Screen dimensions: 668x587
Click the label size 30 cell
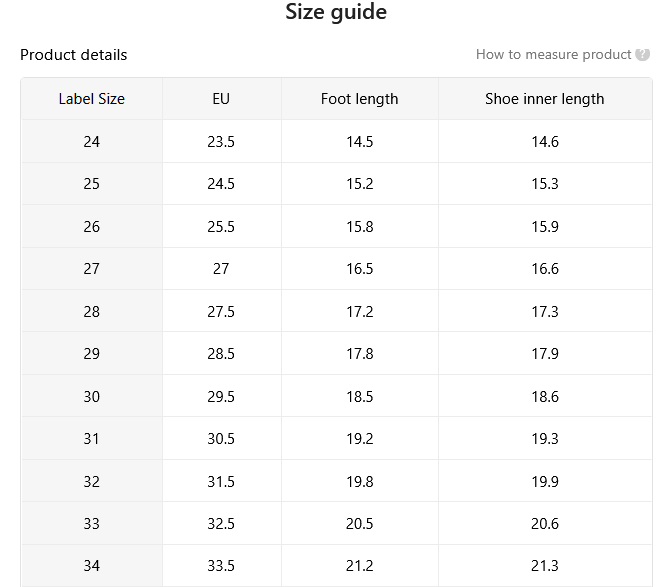tap(92, 397)
